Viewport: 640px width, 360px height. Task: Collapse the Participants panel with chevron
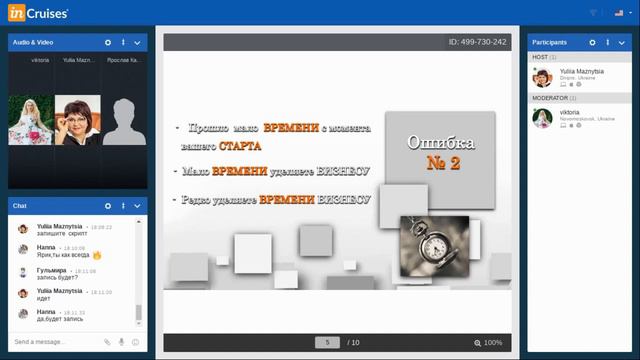tap(622, 43)
